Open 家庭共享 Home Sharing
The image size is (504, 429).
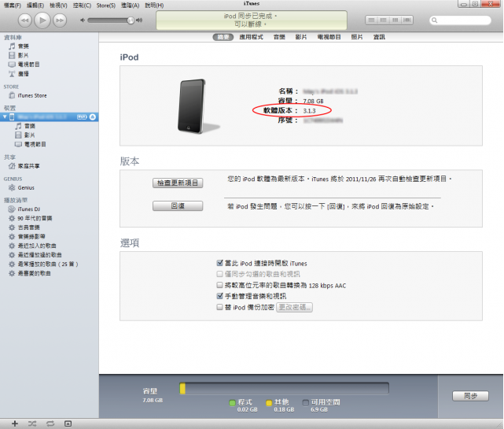tap(28, 166)
